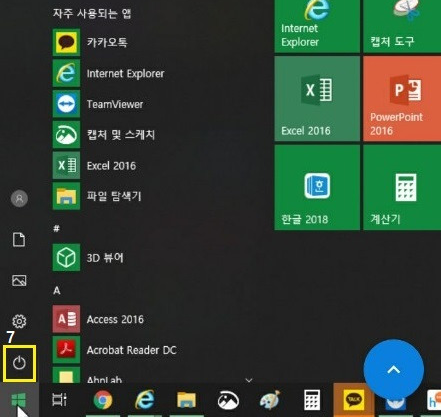Open KakaoTalk from the taskbar
441x417 pixels.
pos(354,400)
